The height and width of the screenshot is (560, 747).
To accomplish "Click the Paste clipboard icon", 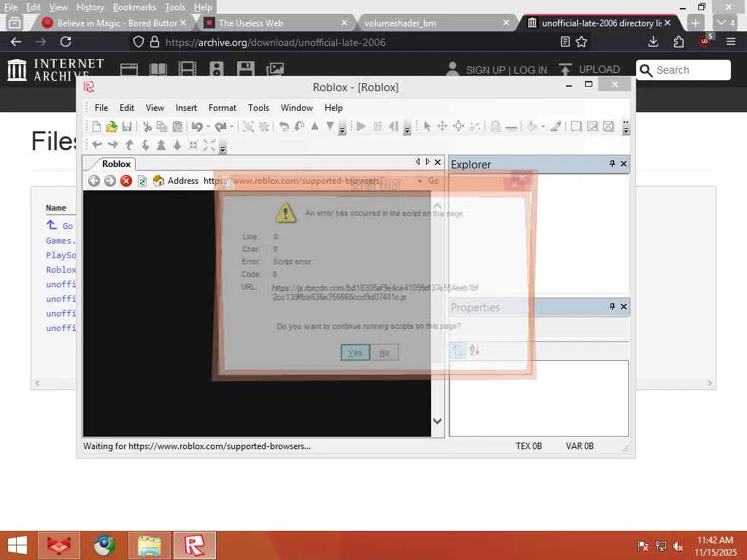I will tap(178, 126).
